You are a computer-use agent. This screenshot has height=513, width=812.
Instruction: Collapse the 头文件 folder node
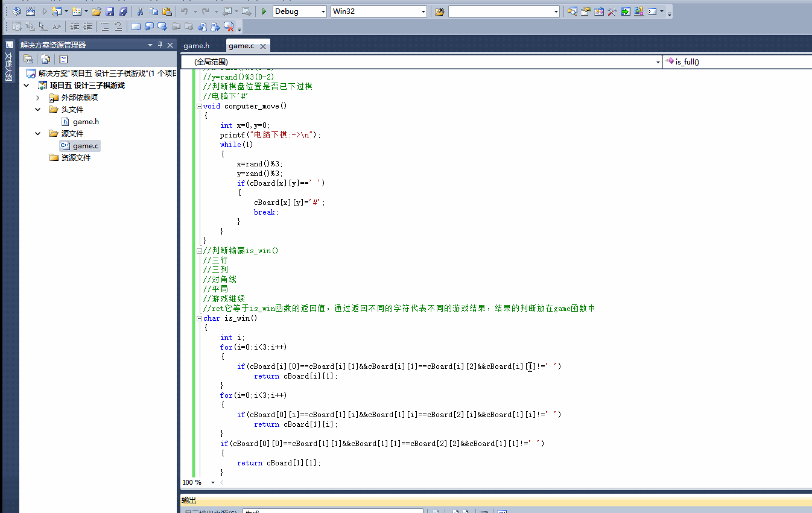tap(38, 110)
